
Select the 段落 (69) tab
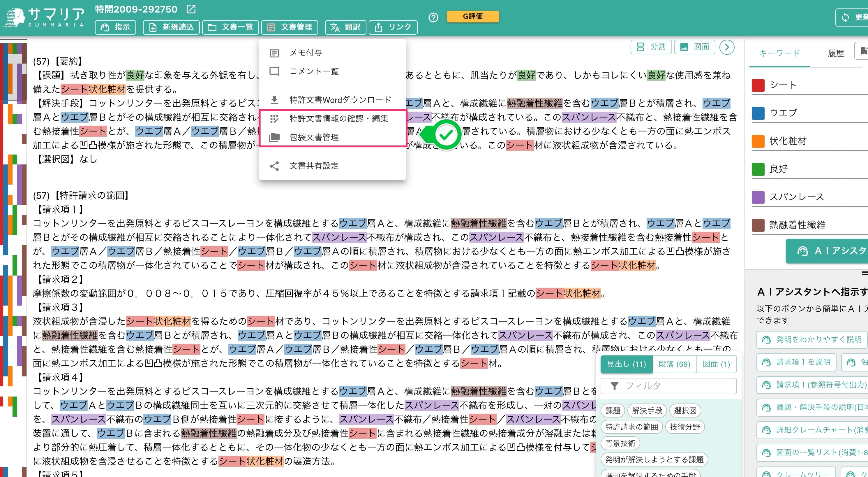[x=674, y=364]
